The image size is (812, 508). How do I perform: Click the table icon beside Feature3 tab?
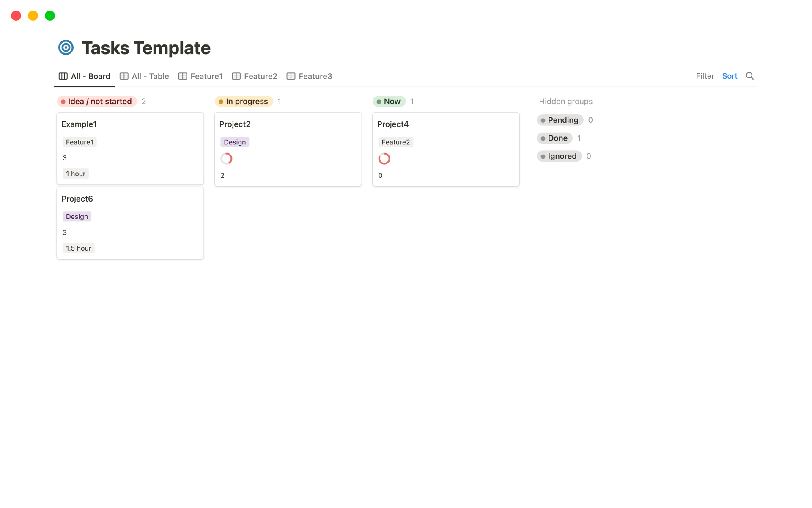point(291,76)
